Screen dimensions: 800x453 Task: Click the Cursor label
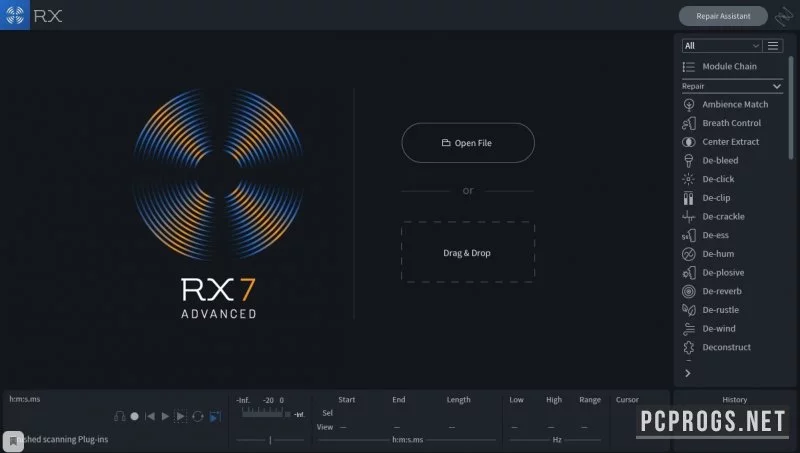(627, 399)
